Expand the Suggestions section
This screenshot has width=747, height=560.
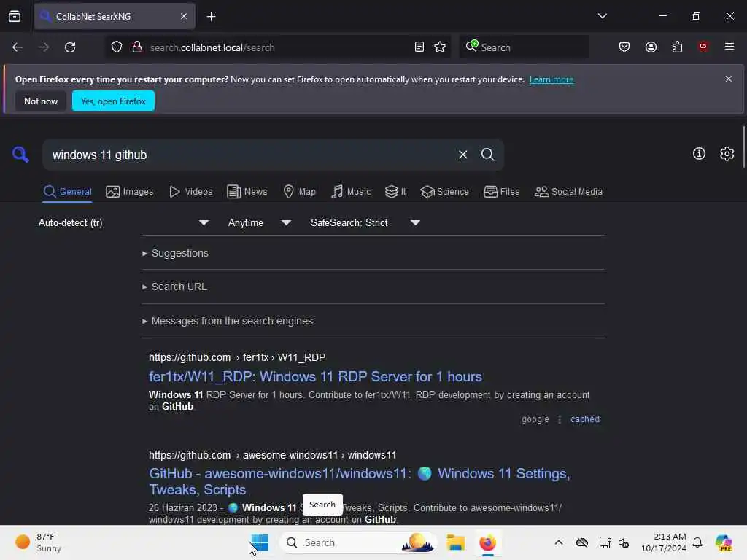coord(175,253)
